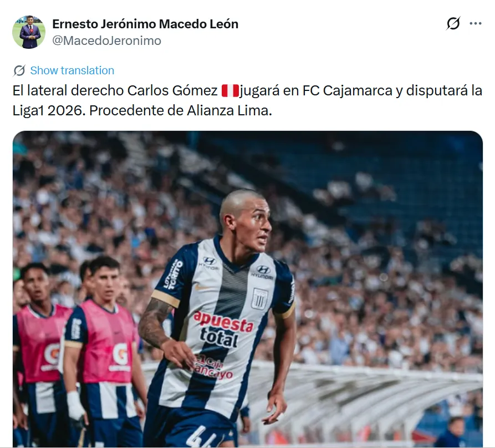Image resolution: width=495 pixels, height=448 pixels.
Task: Click the number 44 on the player's shorts
Action: pos(201,437)
